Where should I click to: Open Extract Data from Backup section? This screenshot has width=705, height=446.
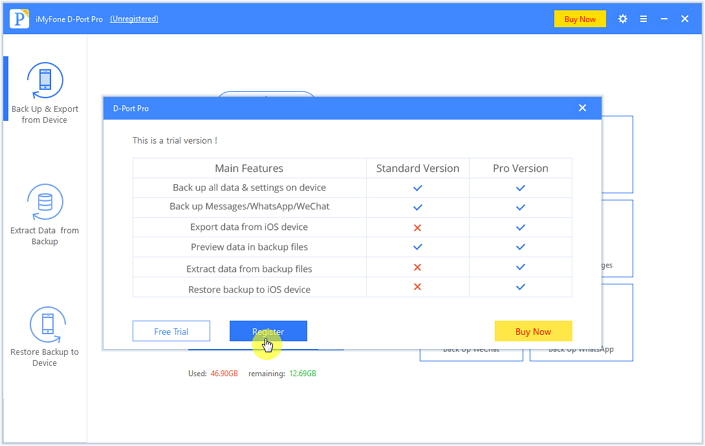click(x=45, y=214)
